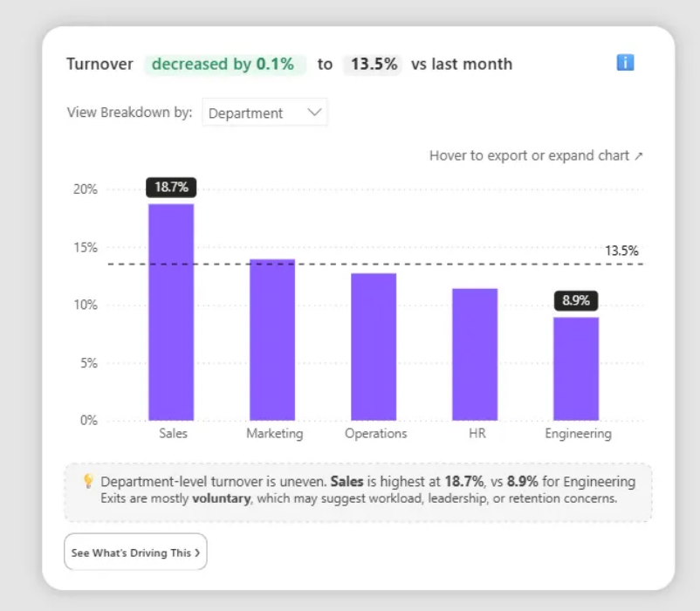Image resolution: width=700 pixels, height=611 pixels.
Task: Click the 'decreased by 0.1%' badge
Action: (224, 65)
